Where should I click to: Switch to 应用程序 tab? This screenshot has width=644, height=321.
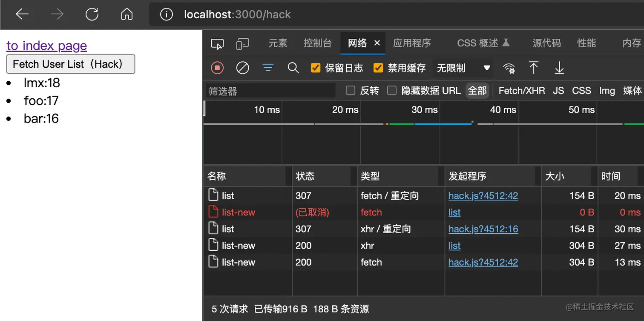pyautogui.click(x=412, y=43)
